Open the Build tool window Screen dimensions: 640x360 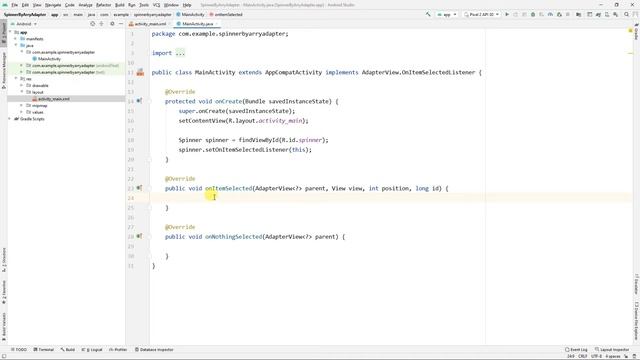[x=68, y=350]
